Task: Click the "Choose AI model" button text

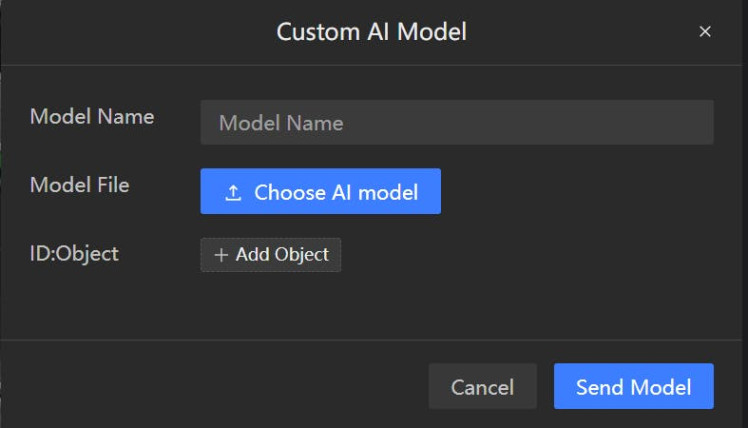Action: click(x=336, y=192)
